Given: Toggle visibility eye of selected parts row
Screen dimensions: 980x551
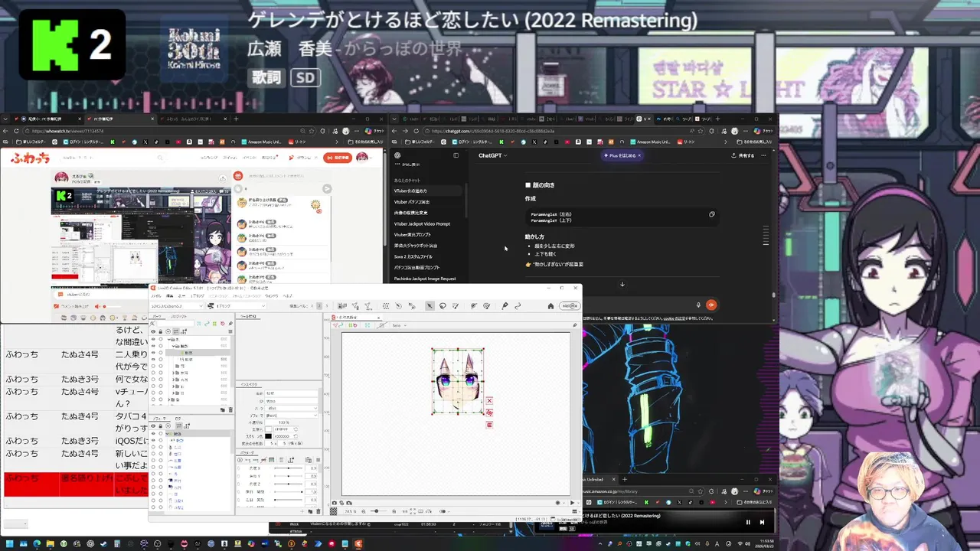Looking at the screenshot, I should coord(153,352).
